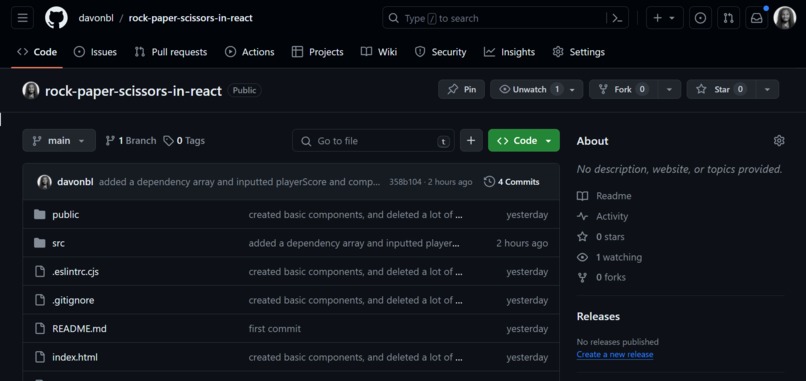Screen dimensions: 806x381
Task: Click the Activity pulse icon in About
Action: (582, 216)
